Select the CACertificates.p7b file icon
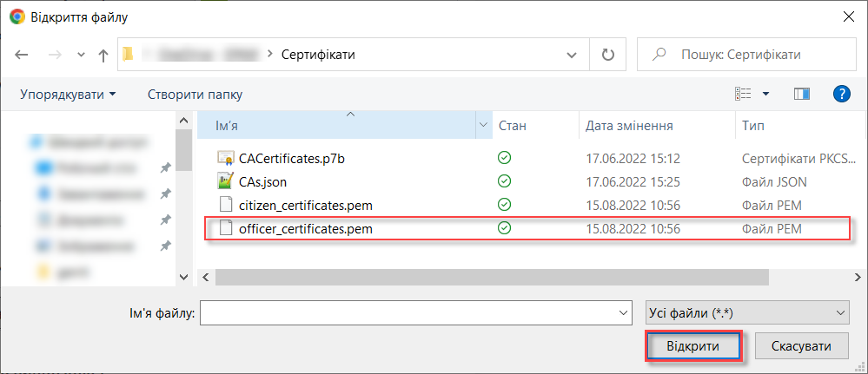The height and width of the screenshot is (374, 868). 225,158
